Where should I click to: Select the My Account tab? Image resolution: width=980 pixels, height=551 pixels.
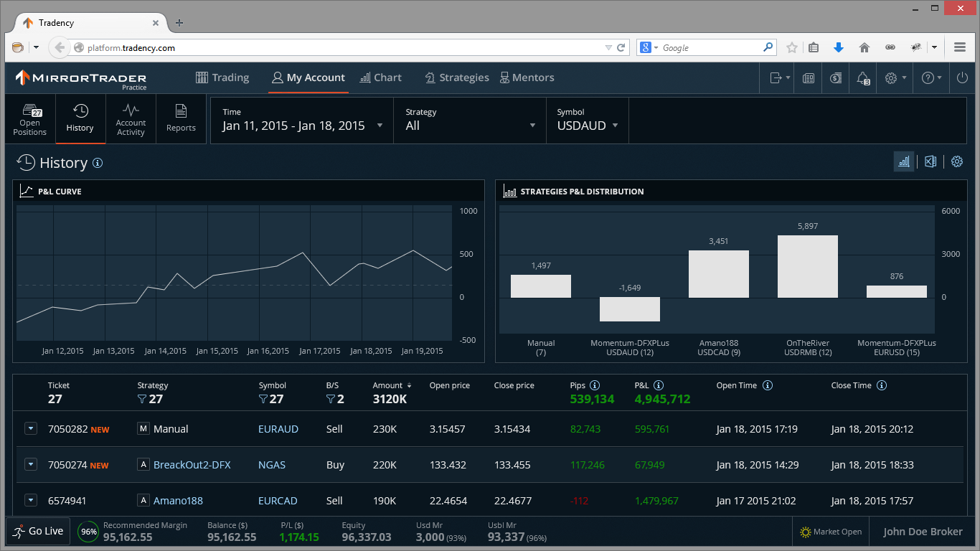pyautogui.click(x=308, y=77)
